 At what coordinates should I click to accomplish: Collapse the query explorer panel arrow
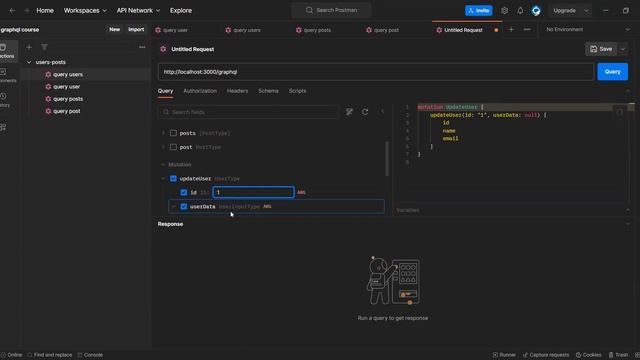(x=382, y=111)
